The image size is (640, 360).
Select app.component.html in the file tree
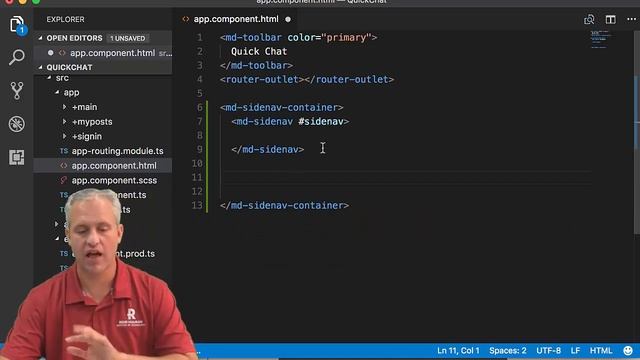pyautogui.click(x=114, y=166)
